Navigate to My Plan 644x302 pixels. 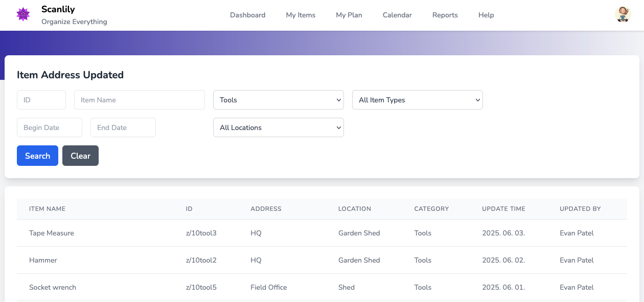pyautogui.click(x=349, y=15)
